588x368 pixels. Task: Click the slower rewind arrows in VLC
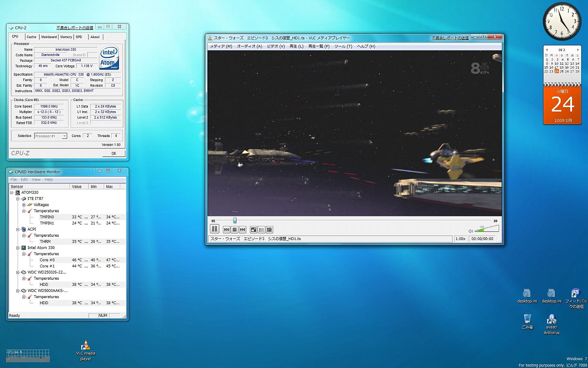click(213, 221)
